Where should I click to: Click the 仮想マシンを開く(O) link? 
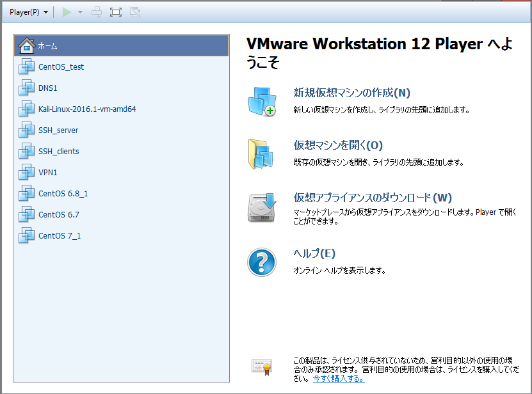pyautogui.click(x=338, y=145)
